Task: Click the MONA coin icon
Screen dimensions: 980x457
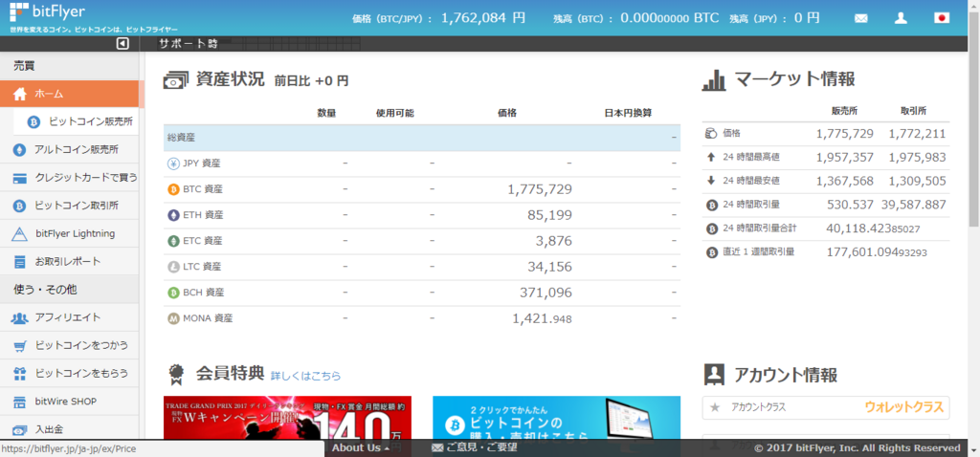Action: [173, 318]
